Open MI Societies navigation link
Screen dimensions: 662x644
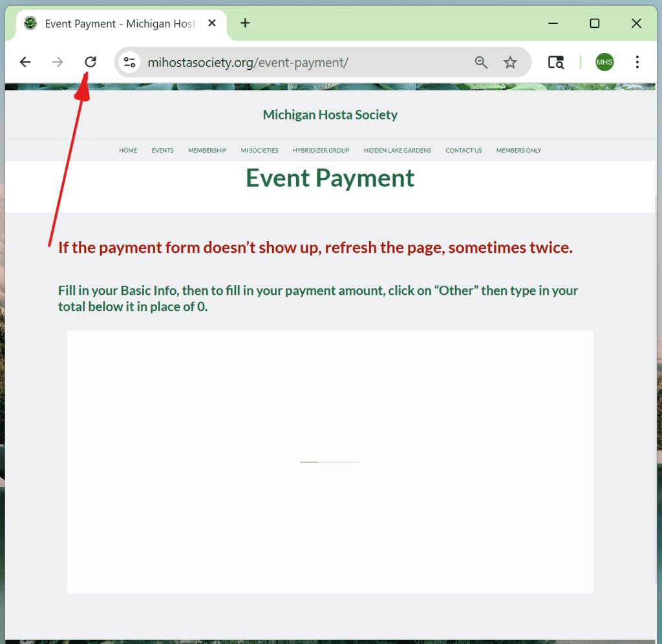259,151
